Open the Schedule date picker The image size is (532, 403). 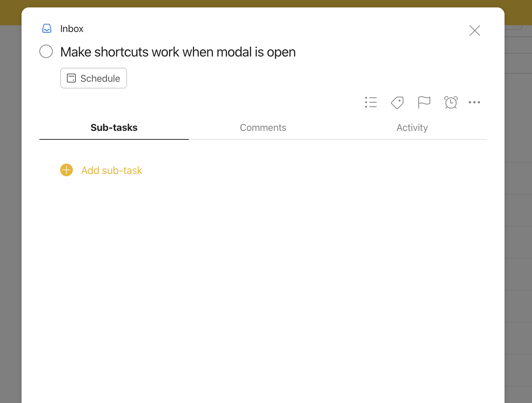[93, 78]
